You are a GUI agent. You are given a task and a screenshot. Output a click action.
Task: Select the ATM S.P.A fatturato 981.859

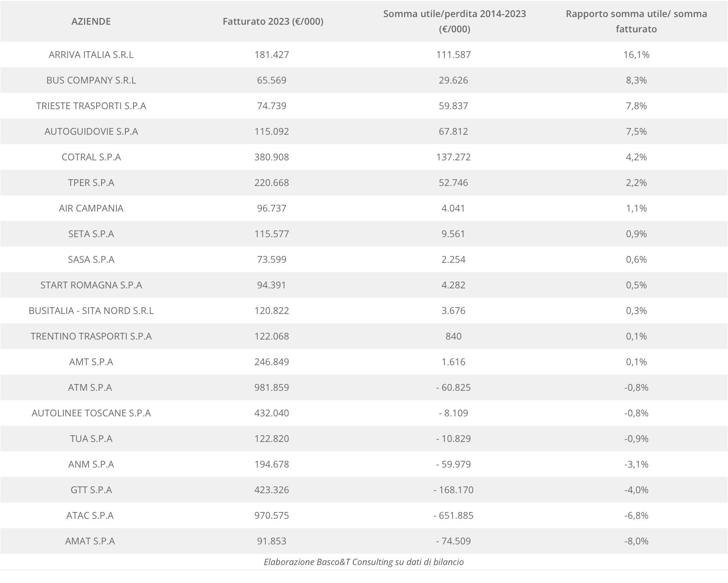[271, 387]
